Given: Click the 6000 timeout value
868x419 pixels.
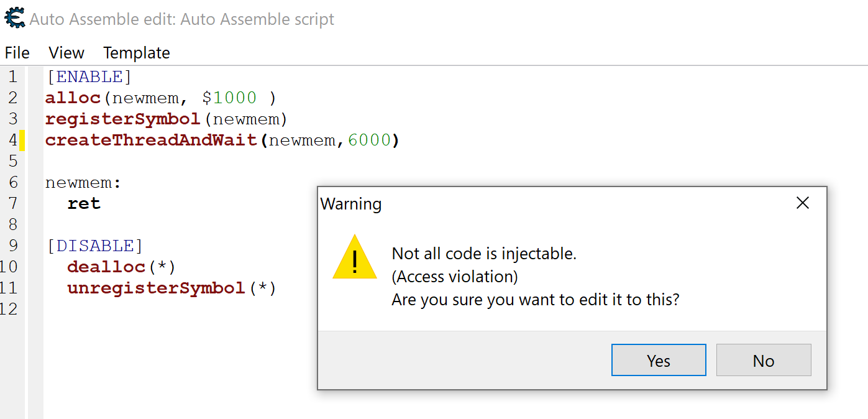Looking at the screenshot, I should pyautogui.click(x=369, y=140).
